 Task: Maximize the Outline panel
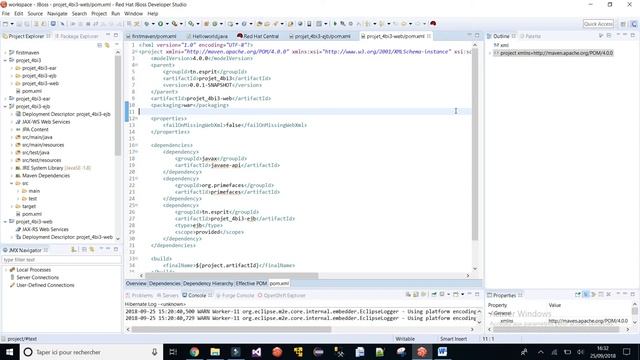pyautogui.click(x=633, y=36)
